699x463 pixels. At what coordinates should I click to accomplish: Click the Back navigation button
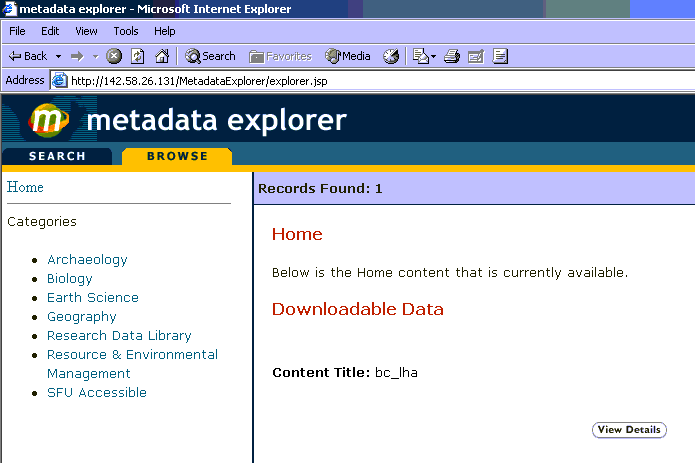[x=28, y=56]
